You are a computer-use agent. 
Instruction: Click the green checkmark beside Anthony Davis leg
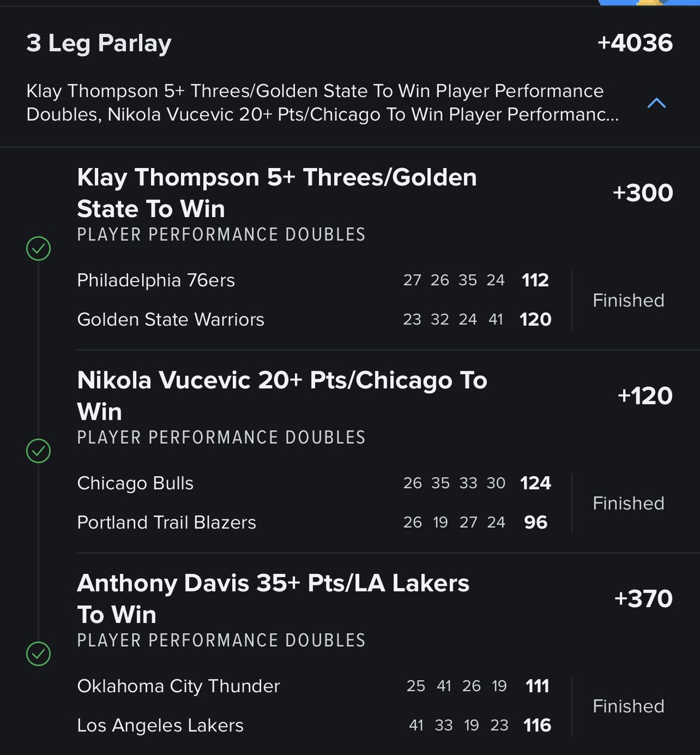coord(38,654)
